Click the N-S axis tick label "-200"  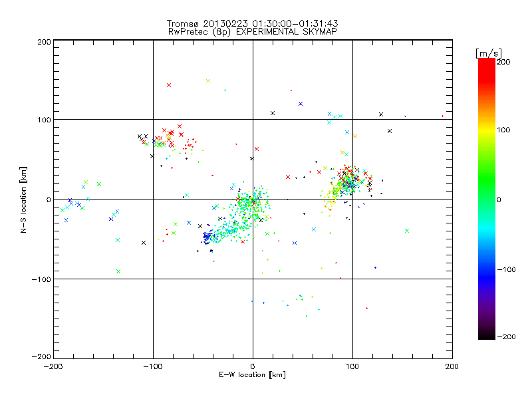(x=41, y=356)
